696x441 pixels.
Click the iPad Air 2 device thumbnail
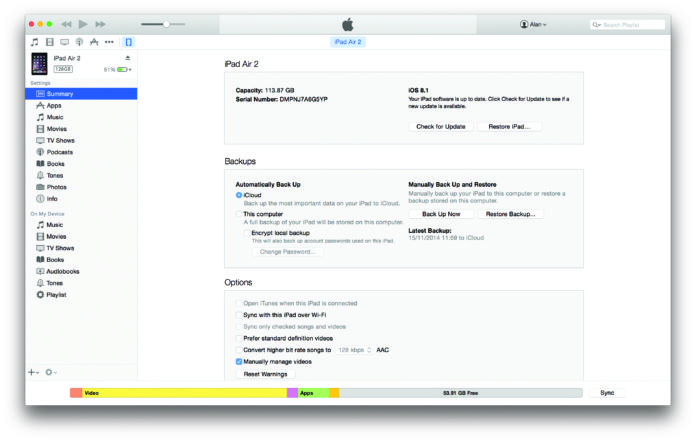point(40,63)
